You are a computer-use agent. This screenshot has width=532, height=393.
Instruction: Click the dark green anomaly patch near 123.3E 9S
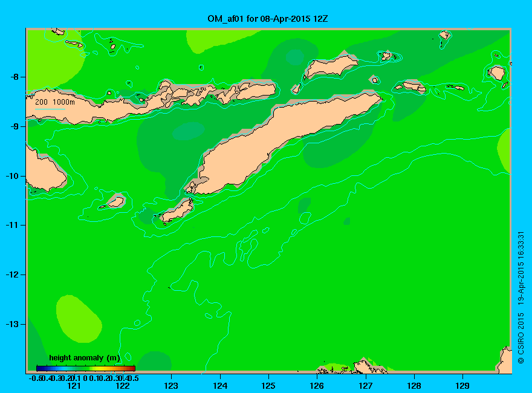[188, 131]
